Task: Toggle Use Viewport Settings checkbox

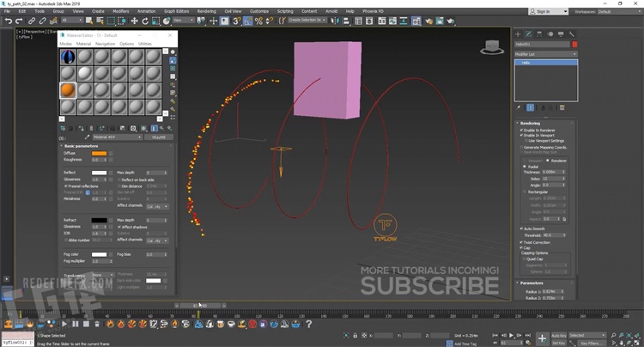Action: click(526, 141)
